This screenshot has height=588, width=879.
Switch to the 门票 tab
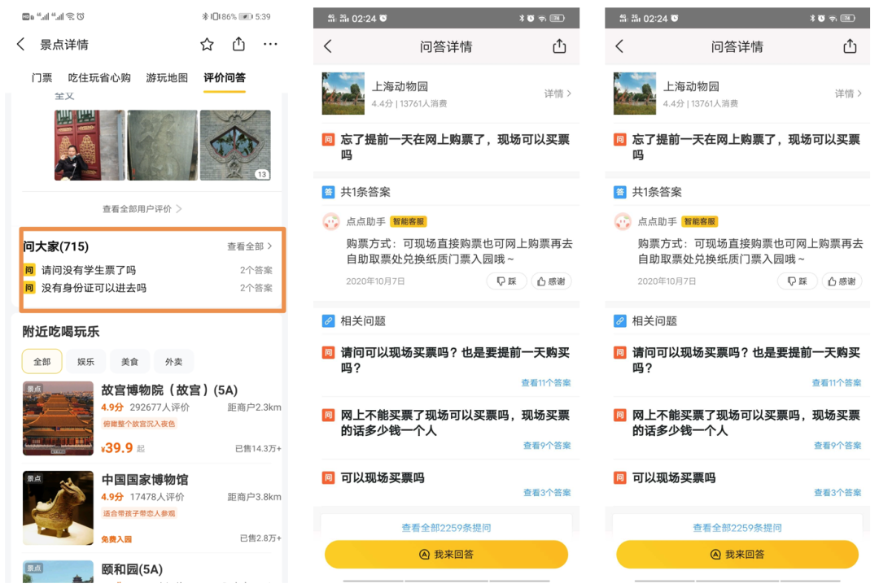[42, 78]
